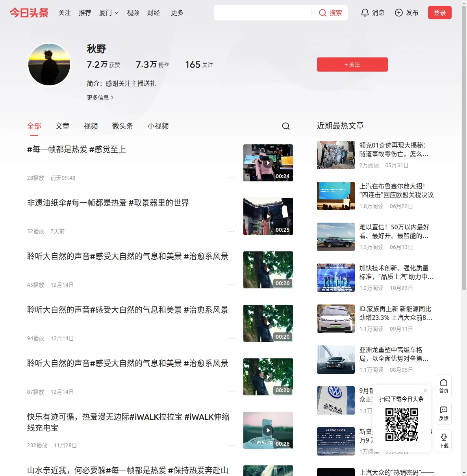This screenshot has width=467, height=476.
Task: Open 关注 in top navigation
Action: pyautogui.click(x=65, y=13)
